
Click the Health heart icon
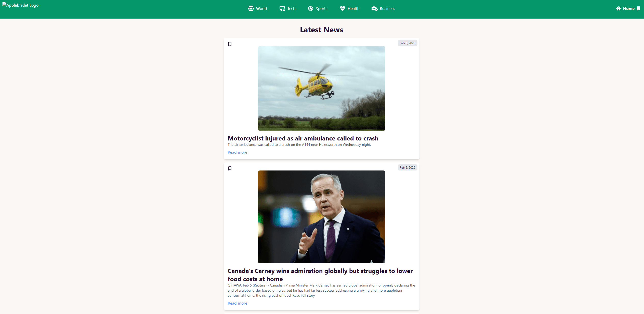pos(343,8)
